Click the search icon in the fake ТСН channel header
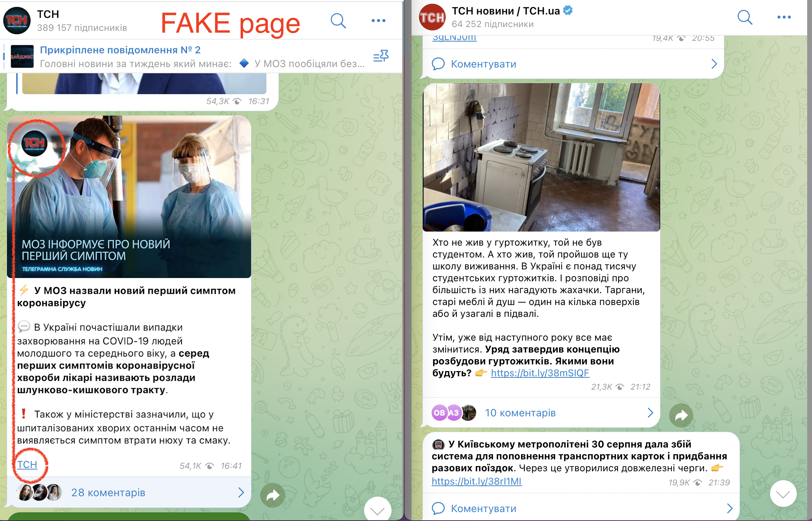 tap(338, 21)
